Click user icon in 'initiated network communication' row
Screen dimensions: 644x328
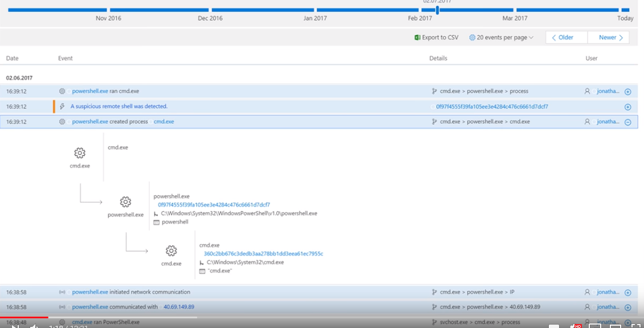click(588, 292)
